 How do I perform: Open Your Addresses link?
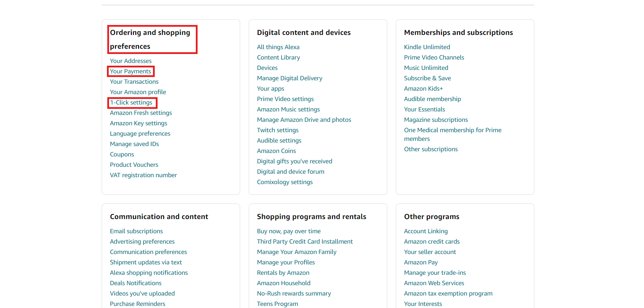point(131,61)
